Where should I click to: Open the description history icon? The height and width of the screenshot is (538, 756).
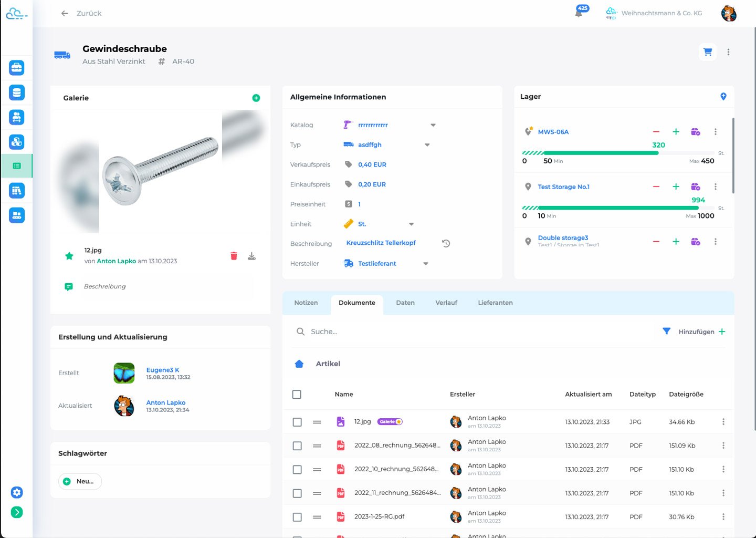tap(446, 243)
